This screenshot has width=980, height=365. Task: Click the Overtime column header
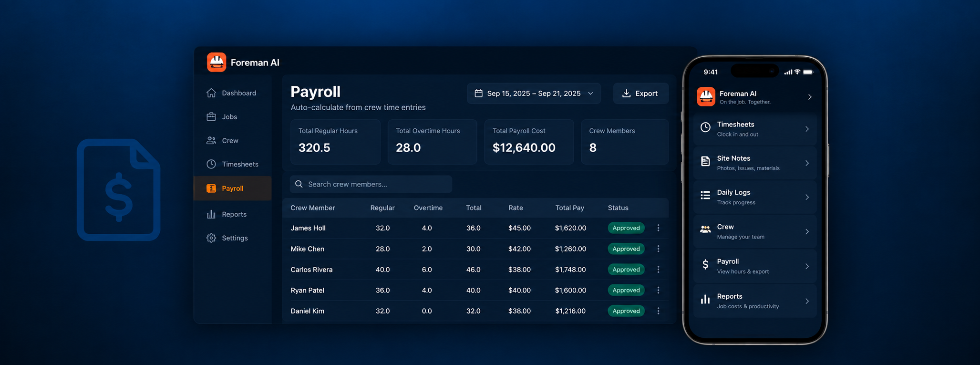click(x=428, y=208)
